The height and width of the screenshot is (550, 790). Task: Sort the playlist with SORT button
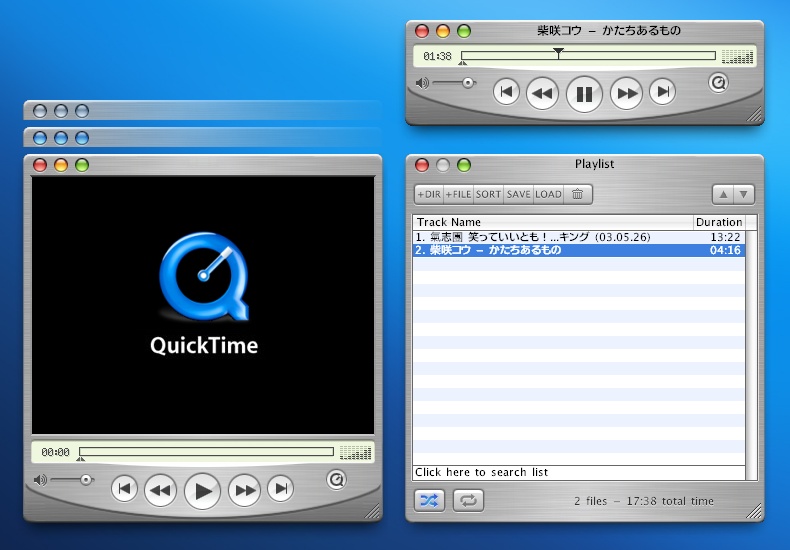point(488,194)
